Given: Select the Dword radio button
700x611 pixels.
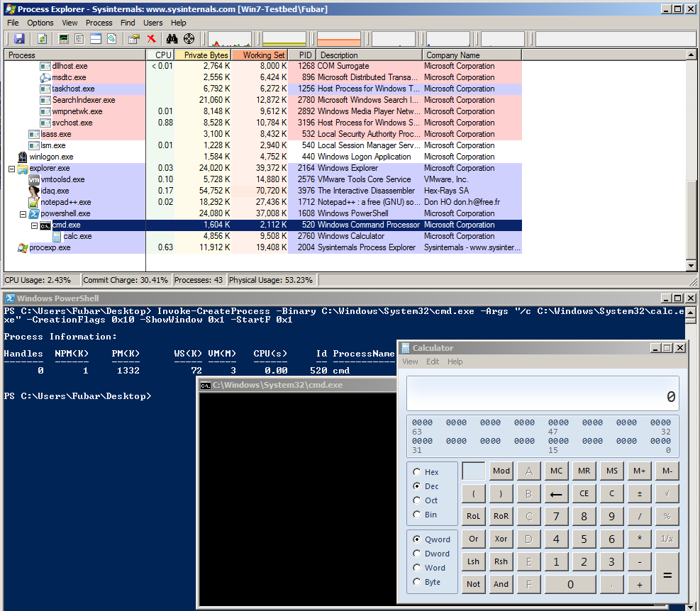Looking at the screenshot, I should pyautogui.click(x=417, y=554).
